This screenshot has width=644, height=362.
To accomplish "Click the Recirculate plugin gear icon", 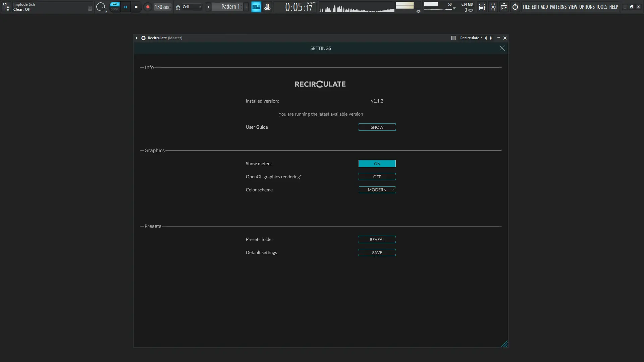I will click(x=143, y=38).
